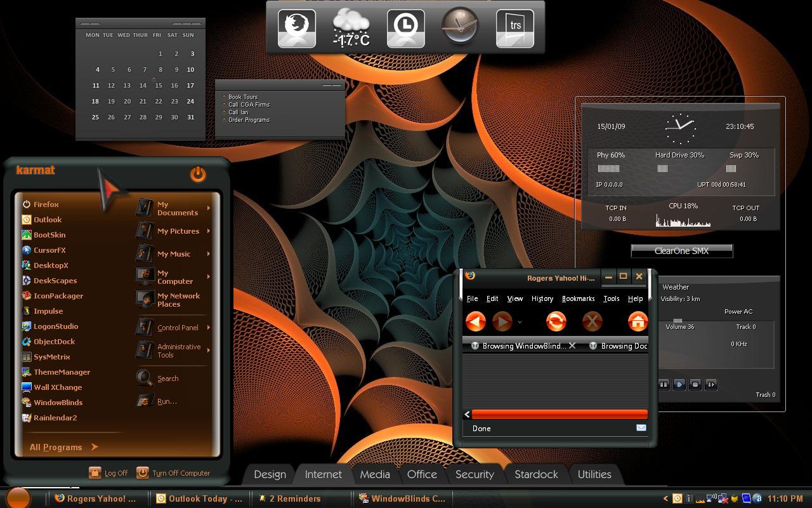Open All Programs list
This screenshot has width=812, height=508.
tap(63, 447)
